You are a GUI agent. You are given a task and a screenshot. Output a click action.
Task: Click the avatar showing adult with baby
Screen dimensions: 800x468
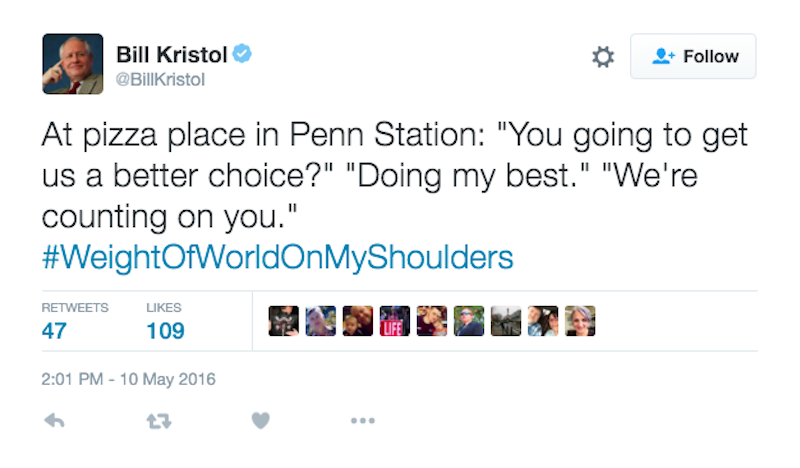point(358,320)
